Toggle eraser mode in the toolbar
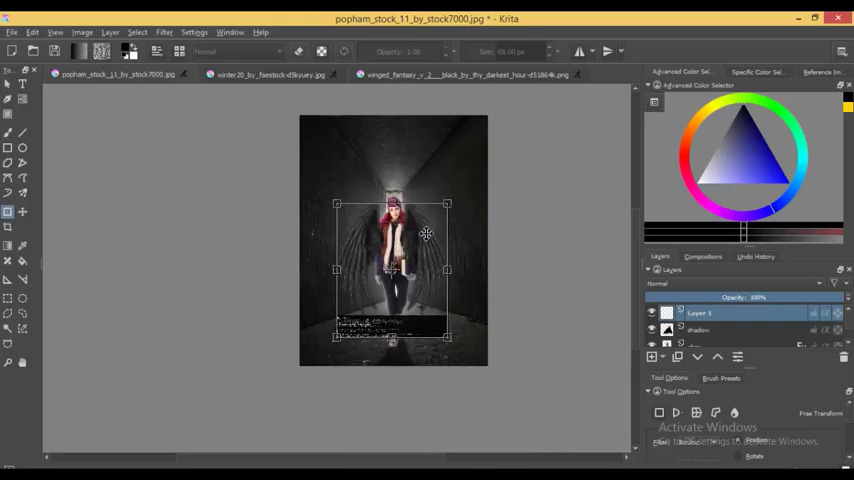Viewport: 854px width, 480px height. pyautogui.click(x=298, y=51)
